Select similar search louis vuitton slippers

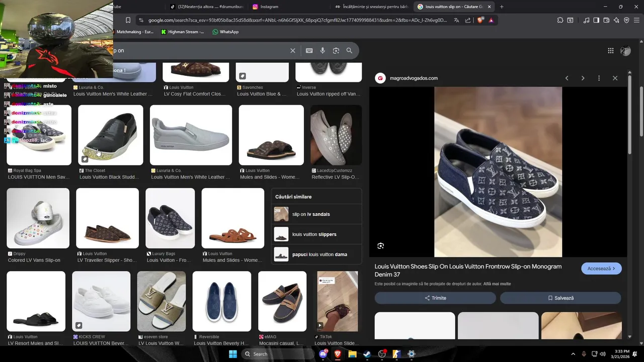[x=317, y=234]
